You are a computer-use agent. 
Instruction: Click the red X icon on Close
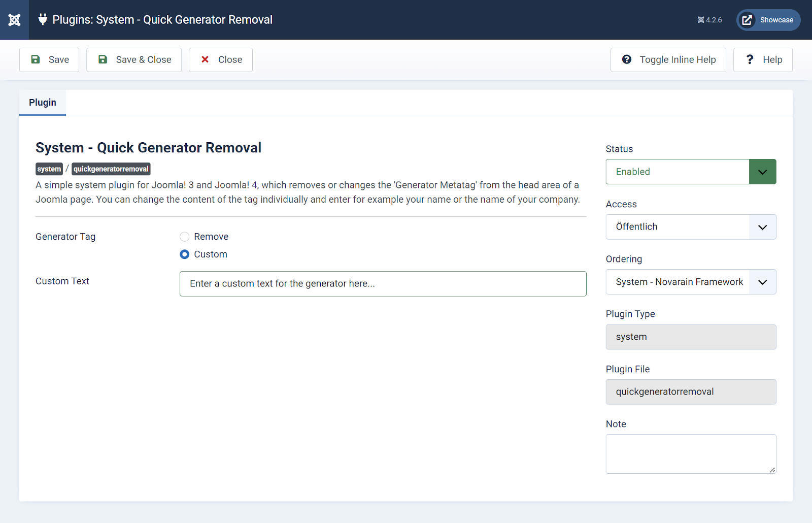205,59
